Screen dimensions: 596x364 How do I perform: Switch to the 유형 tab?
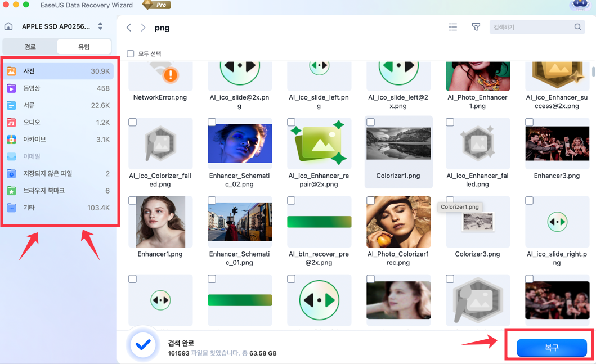click(84, 47)
